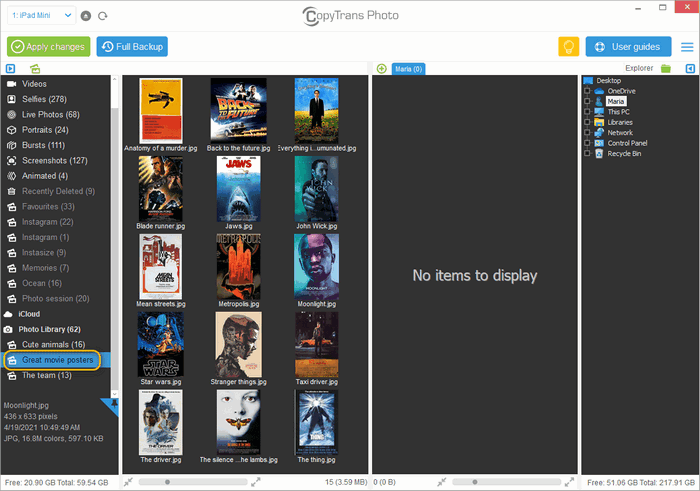
Task: Open Photo session (20) album
Action: click(x=55, y=299)
